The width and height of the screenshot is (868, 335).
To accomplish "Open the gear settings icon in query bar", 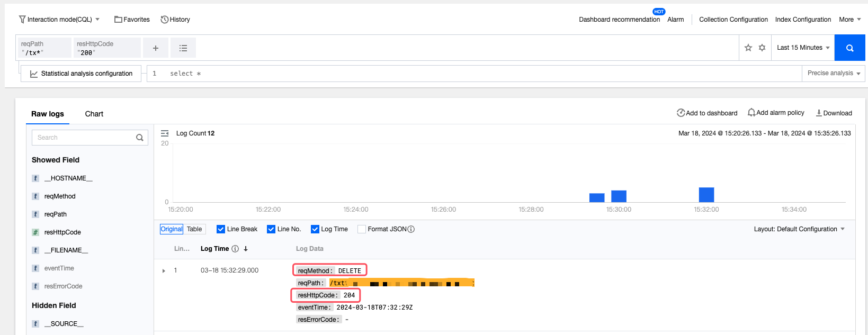I will (x=762, y=48).
